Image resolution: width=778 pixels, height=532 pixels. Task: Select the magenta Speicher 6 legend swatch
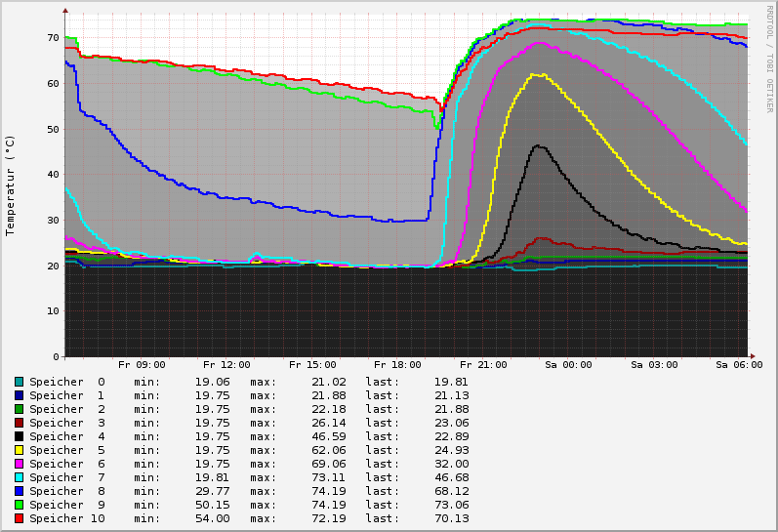click(19, 464)
